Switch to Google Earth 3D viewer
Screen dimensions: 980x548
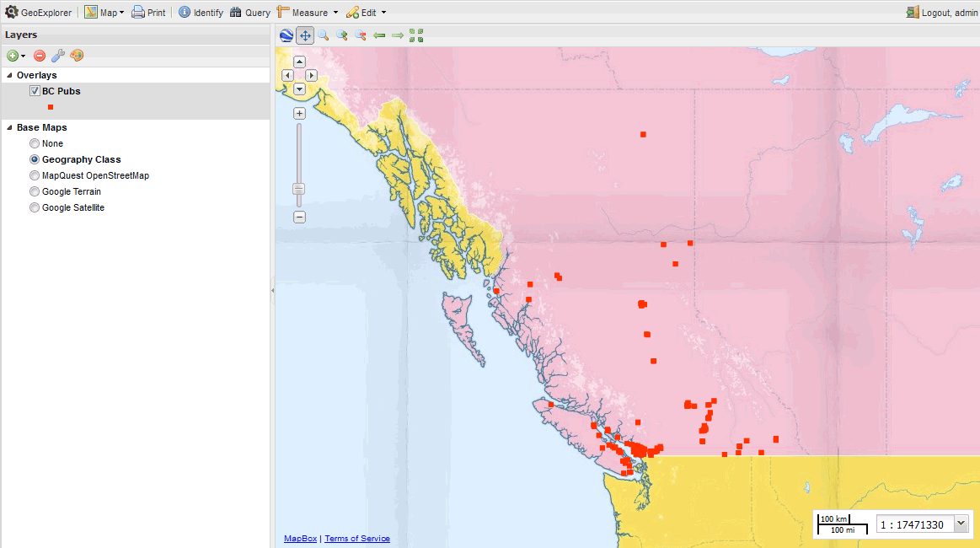tap(287, 35)
